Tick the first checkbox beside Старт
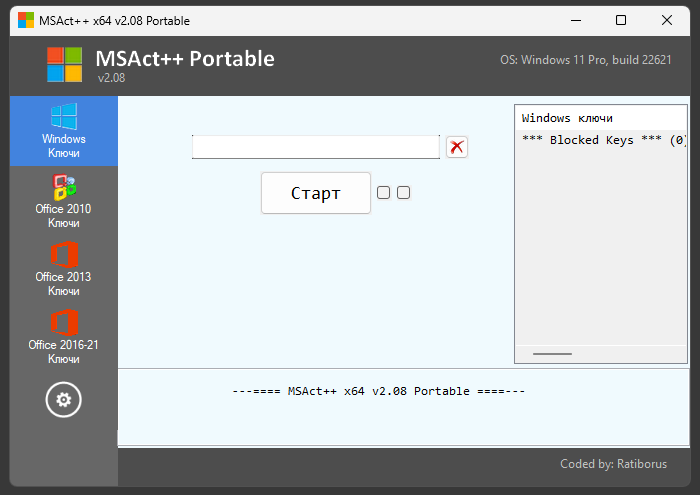Image resolution: width=700 pixels, height=495 pixels. tap(383, 193)
